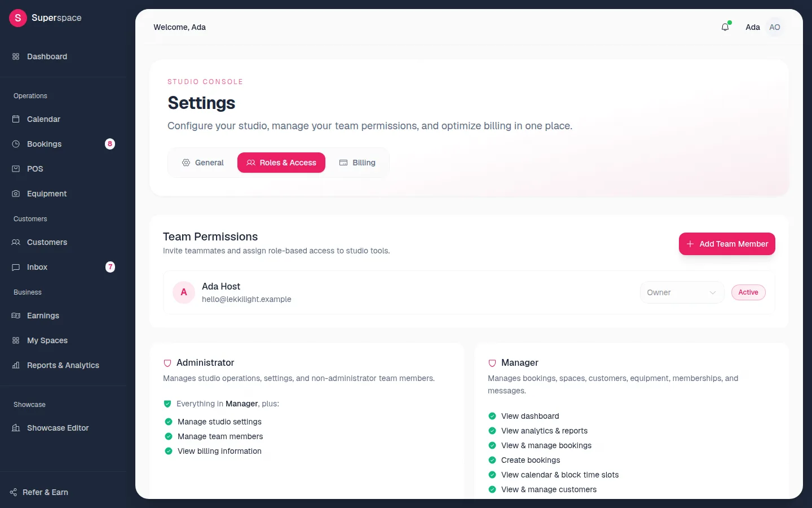Click the Equipment camera icon
Viewport: 812px width, 508px height.
point(16,194)
